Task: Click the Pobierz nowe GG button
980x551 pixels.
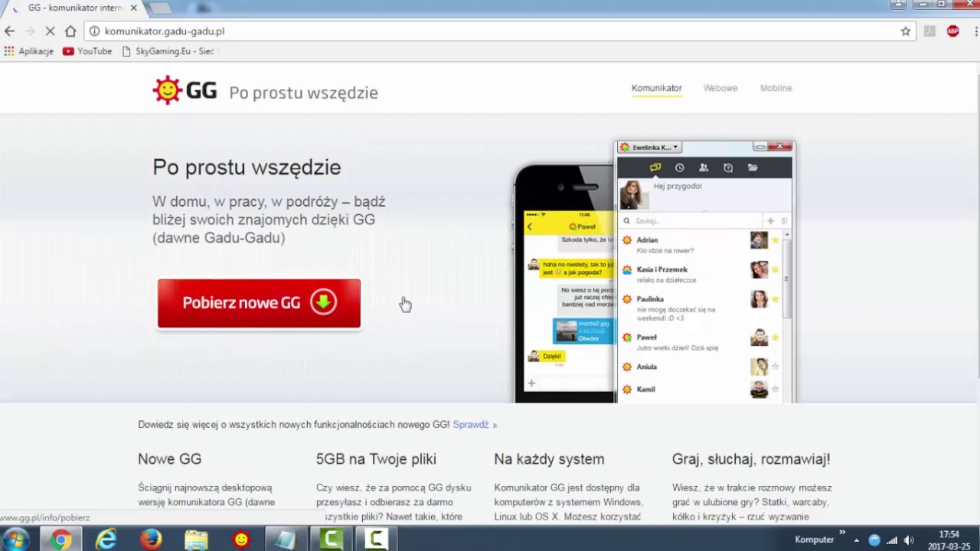Action: pos(259,303)
